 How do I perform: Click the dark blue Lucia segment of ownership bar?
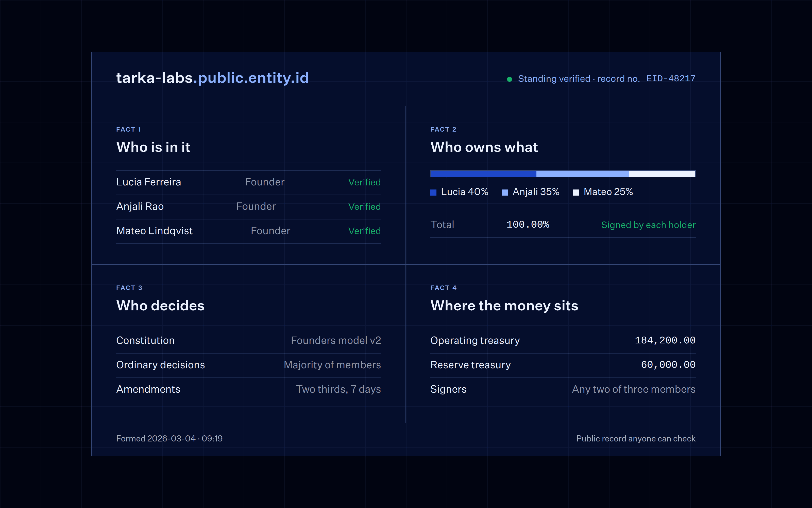click(x=483, y=174)
